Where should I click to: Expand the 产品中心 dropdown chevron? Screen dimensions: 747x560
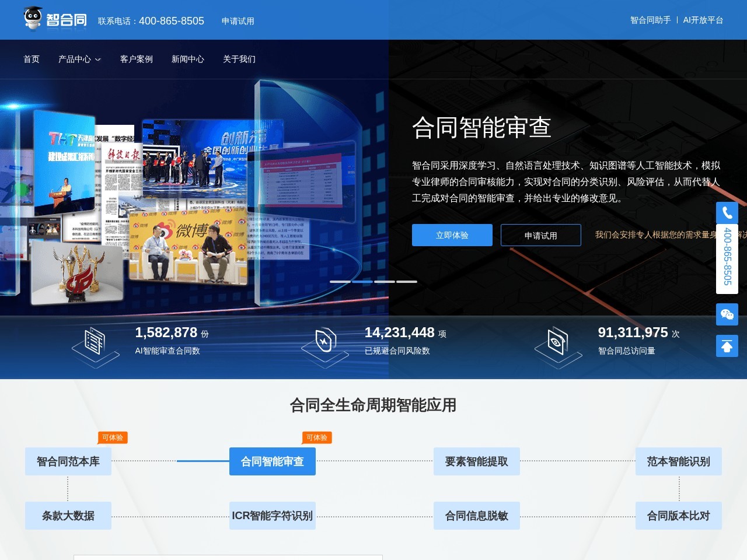[x=98, y=60]
